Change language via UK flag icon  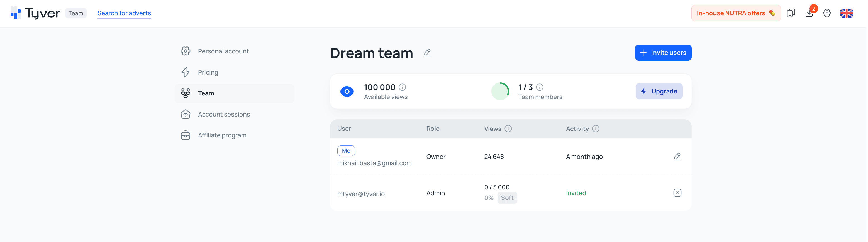pos(846,13)
